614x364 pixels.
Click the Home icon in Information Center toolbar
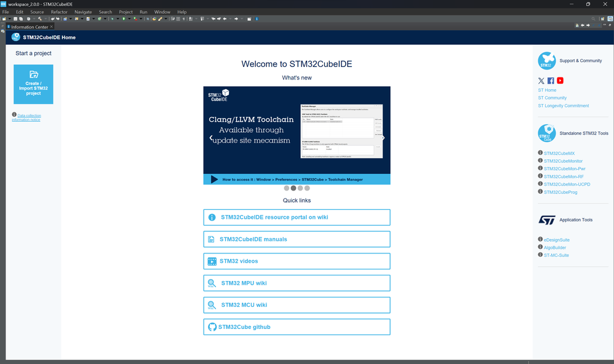577,25
